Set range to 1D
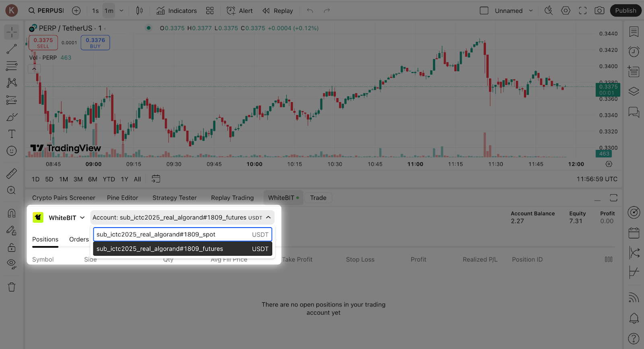The image size is (644, 349). pyautogui.click(x=36, y=179)
